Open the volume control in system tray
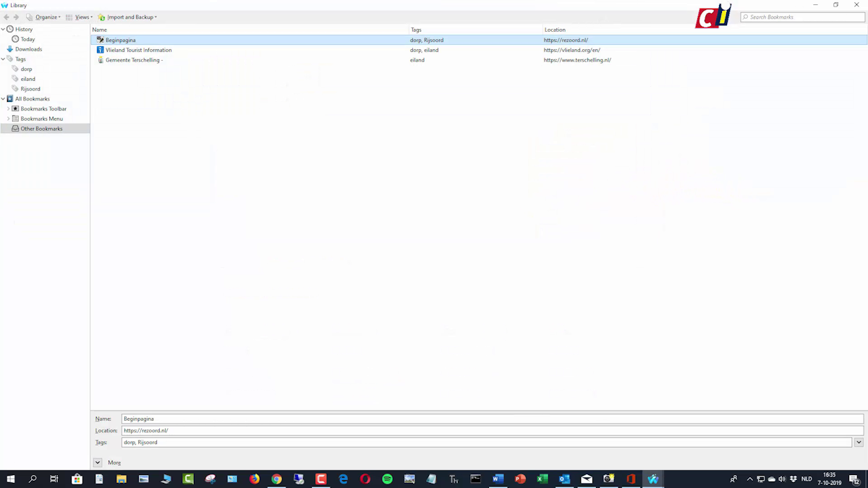This screenshot has width=868, height=488. [x=782, y=479]
